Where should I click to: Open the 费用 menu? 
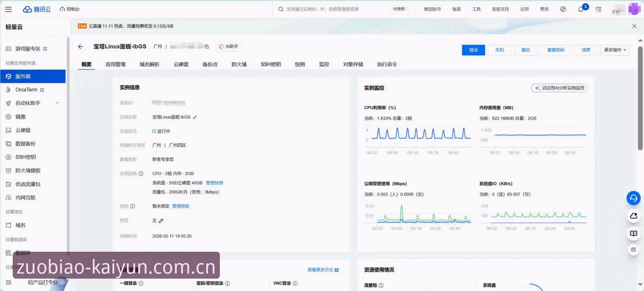point(544,9)
